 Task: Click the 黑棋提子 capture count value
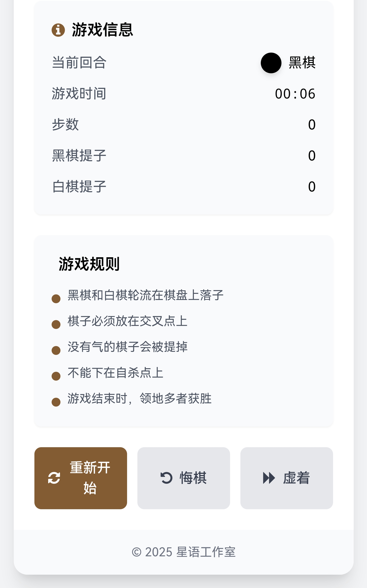pyautogui.click(x=312, y=155)
